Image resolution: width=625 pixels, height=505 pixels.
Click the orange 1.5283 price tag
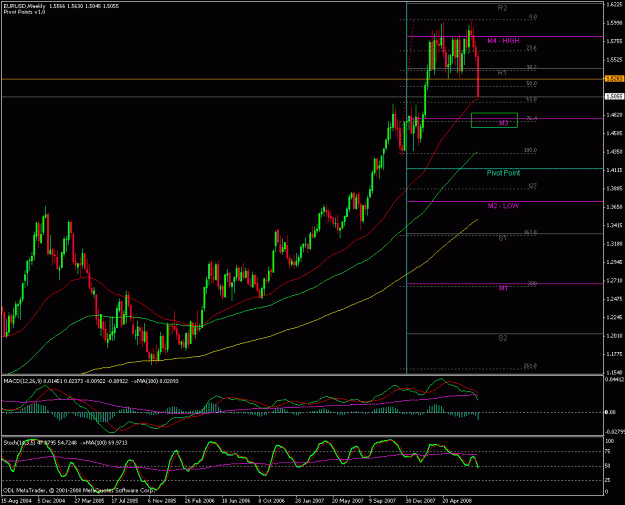614,79
